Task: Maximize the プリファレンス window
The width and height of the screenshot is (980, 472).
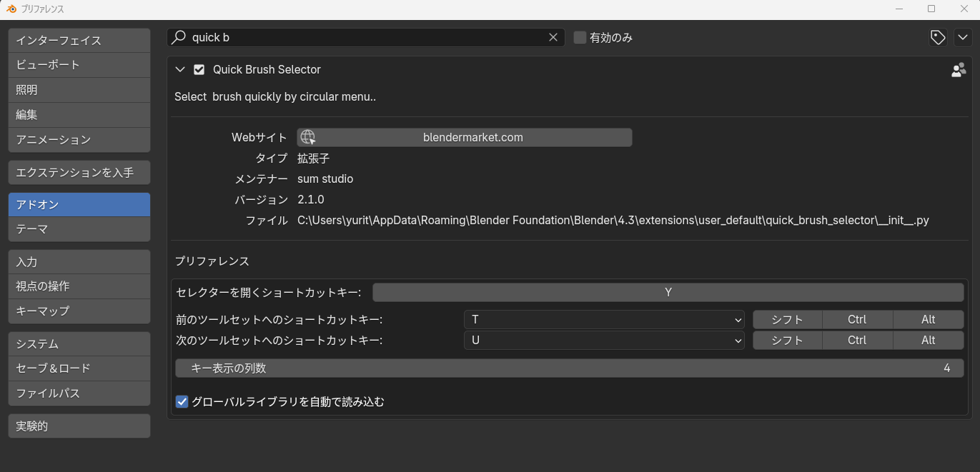Action: pos(931,9)
